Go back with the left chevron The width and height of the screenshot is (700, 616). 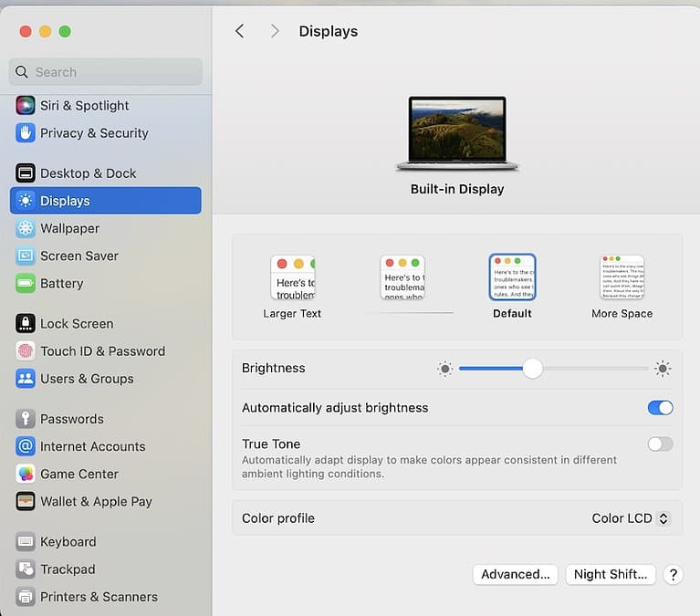pos(240,31)
